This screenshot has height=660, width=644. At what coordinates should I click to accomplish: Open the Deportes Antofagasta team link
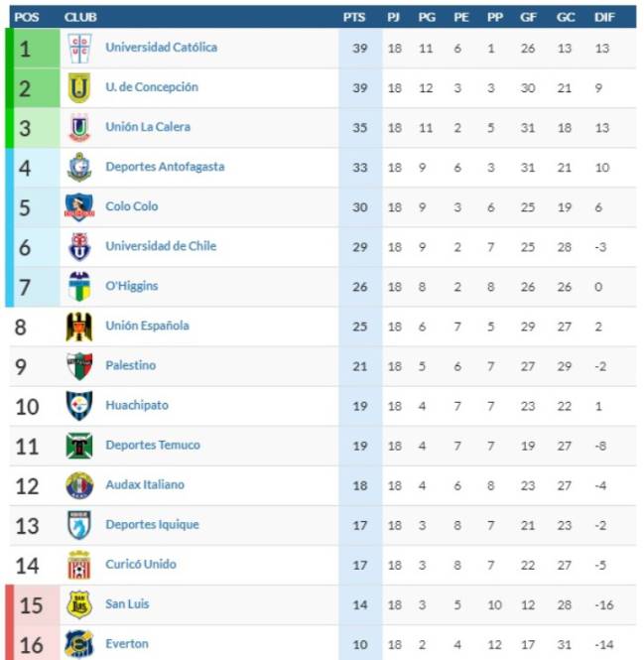(165, 167)
